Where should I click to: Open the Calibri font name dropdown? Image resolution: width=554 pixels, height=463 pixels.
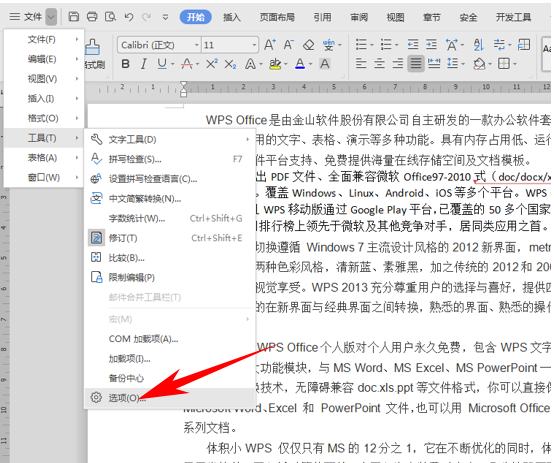click(x=197, y=45)
